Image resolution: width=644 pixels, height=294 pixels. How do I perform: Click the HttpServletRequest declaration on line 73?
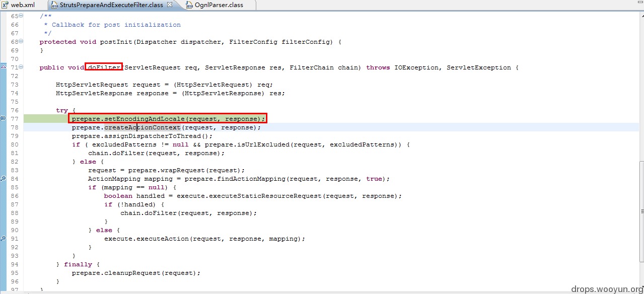164,85
